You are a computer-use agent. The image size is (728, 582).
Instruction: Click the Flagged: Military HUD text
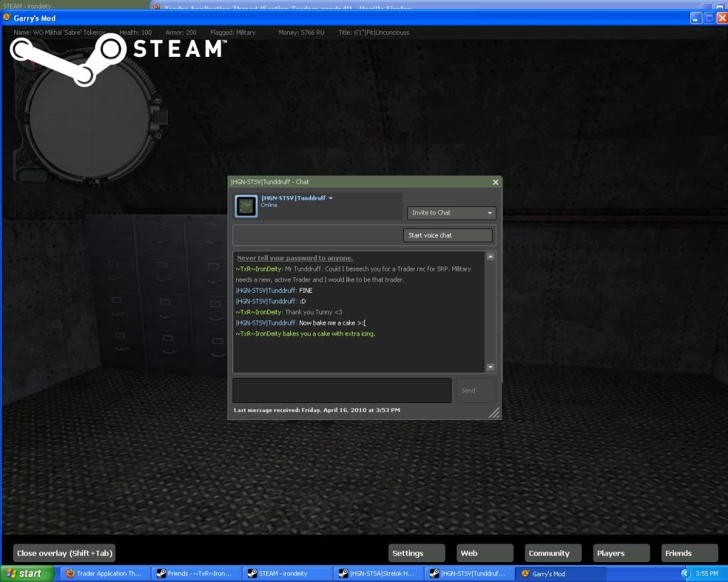pos(232,33)
